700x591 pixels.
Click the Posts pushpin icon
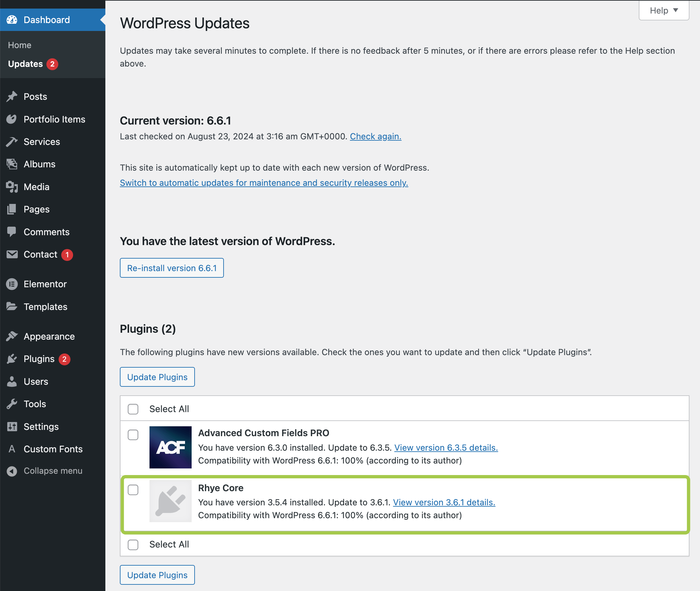pos(12,97)
